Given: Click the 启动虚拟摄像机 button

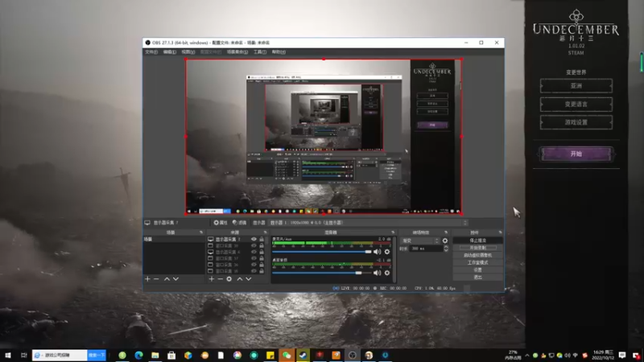Looking at the screenshot, I should (x=477, y=255).
